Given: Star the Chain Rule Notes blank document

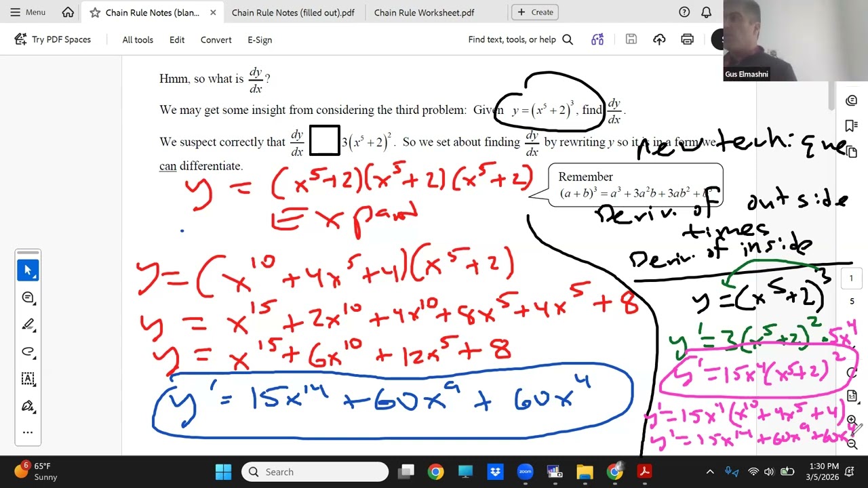Looking at the screenshot, I should pyautogui.click(x=94, y=13).
